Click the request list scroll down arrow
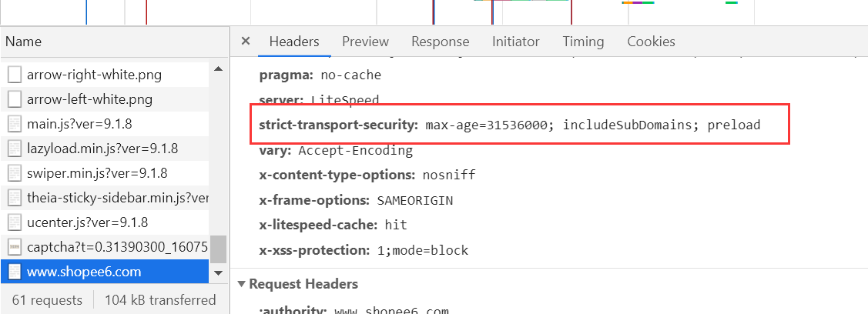Viewport: 868px width, 314px height. point(218,273)
